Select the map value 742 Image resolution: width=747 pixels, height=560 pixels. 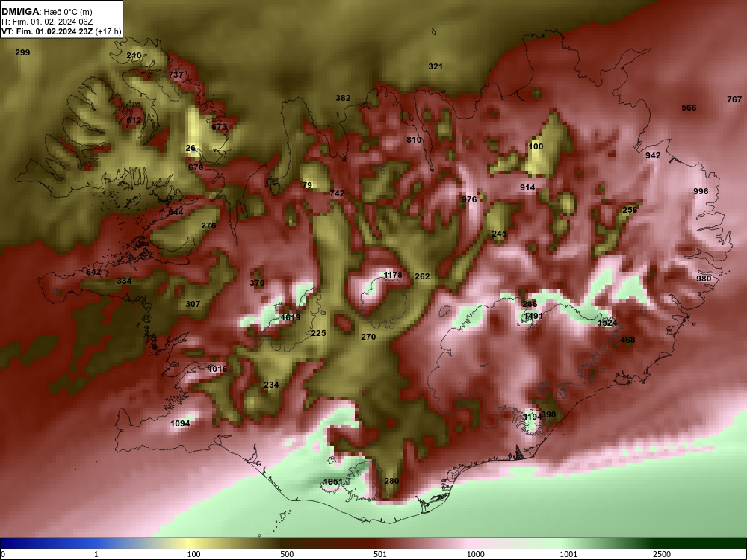point(338,194)
